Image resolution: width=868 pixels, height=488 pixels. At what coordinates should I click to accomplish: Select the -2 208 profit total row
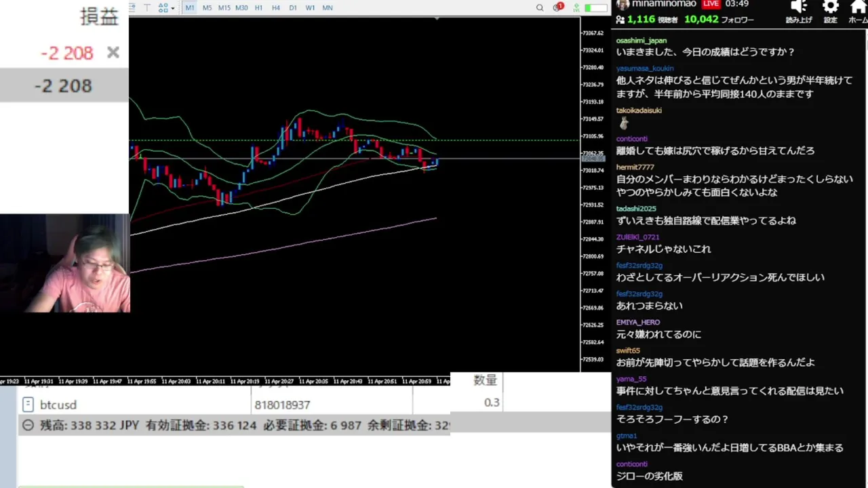(64, 85)
